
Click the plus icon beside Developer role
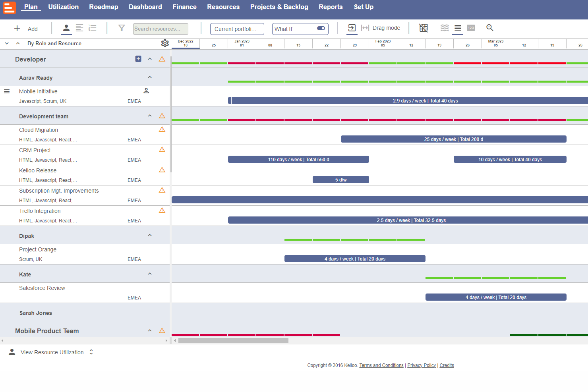tap(138, 59)
